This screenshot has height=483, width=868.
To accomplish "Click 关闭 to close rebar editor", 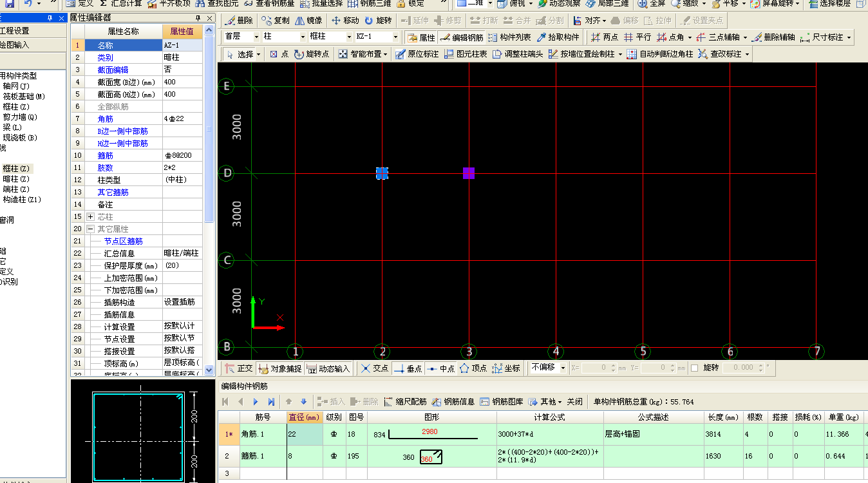I will click(x=574, y=401).
